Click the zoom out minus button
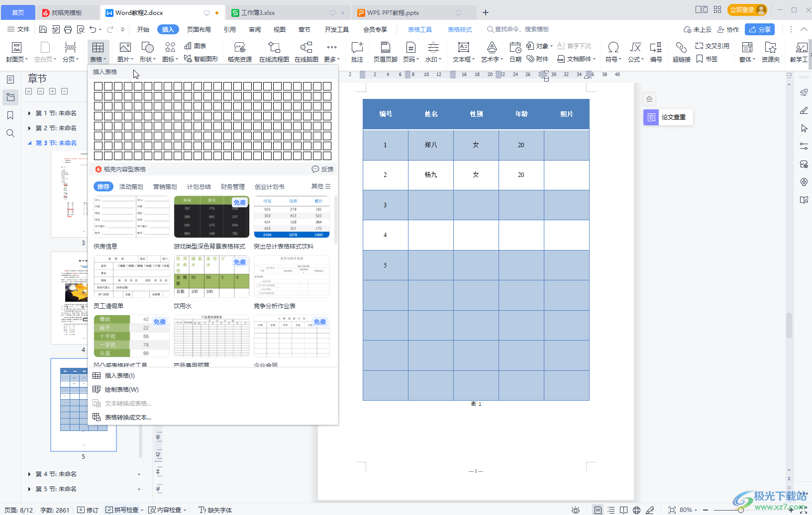The image size is (812, 515). [x=705, y=510]
